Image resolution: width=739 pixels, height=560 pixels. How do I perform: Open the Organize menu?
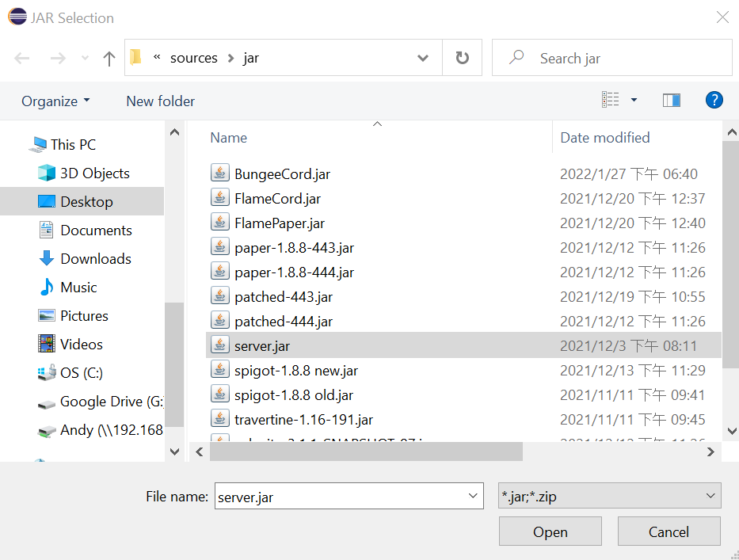tap(55, 101)
